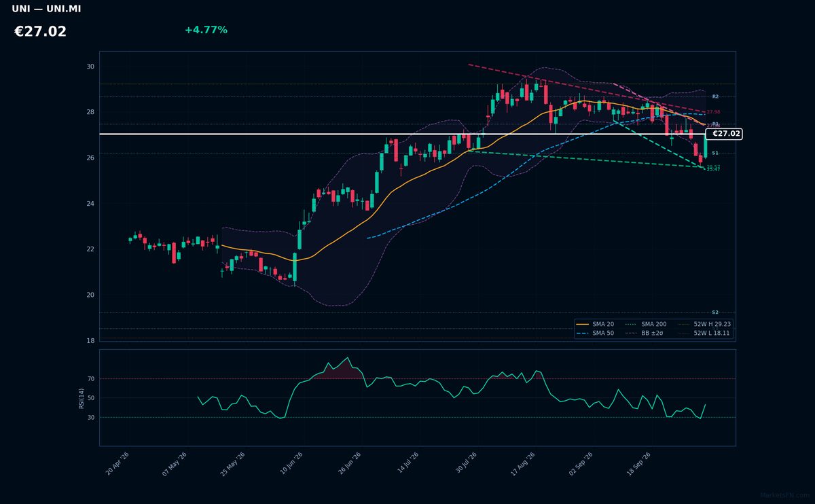The height and width of the screenshot is (504, 815).
Task: Click the 02 Sep '26 date label
Action: (x=581, y=464)
